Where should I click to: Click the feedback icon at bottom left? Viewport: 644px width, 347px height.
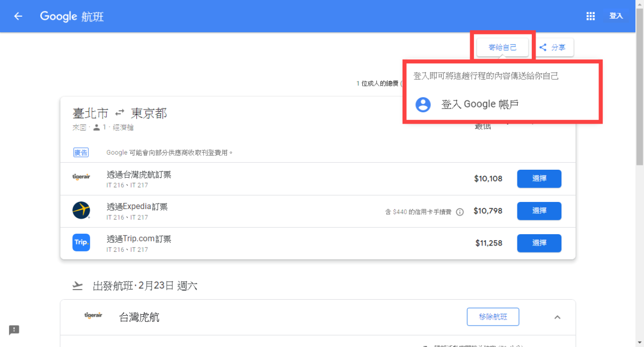14,330
